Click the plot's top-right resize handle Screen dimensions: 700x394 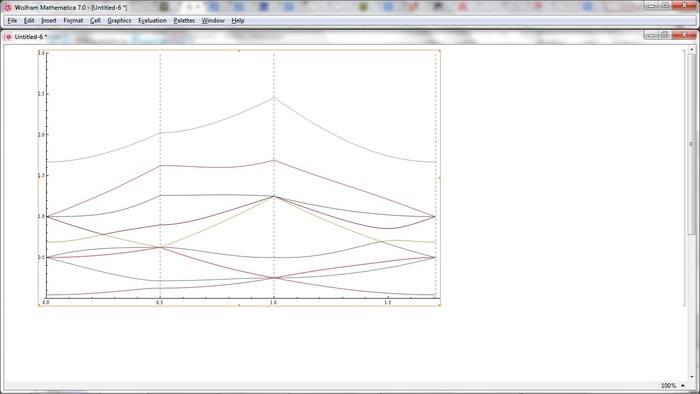tap(440, 51)
